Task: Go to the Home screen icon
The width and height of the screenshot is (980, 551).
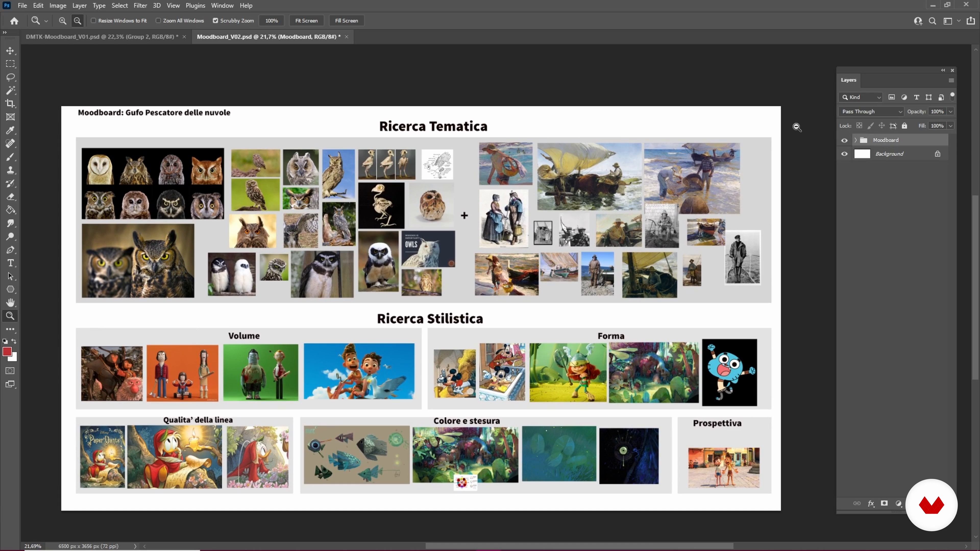Action: tap(14, 21)
